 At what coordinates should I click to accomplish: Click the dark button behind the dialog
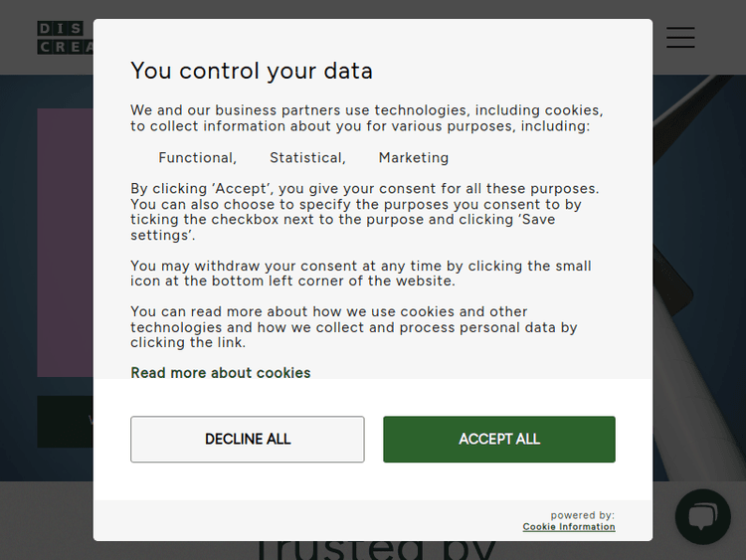66,422
